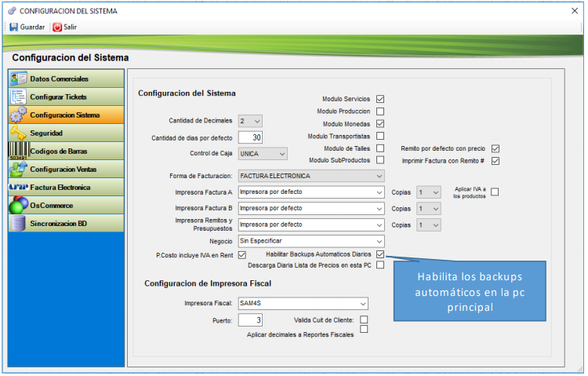Enable the Modulo Produccion checkbox
The width and height of the screenshot is (588, 376).
coord(380,111)
